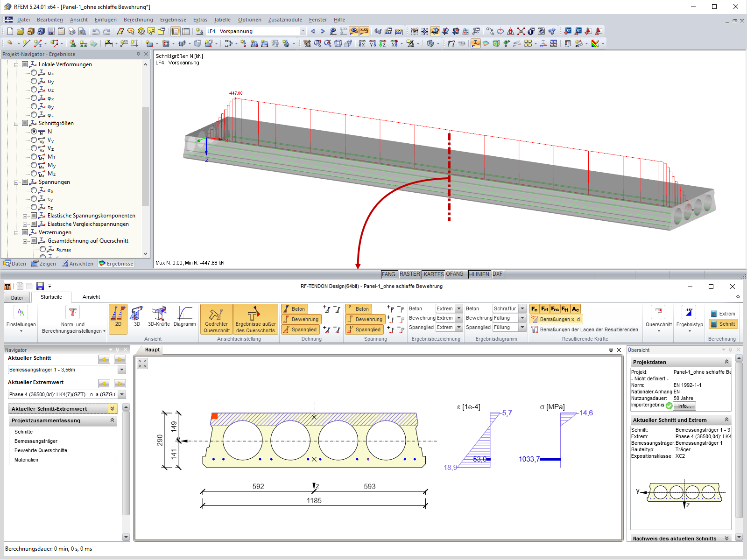Viewport: 747px width, 560px height.
Task: Toggle the Ftt resultant force button
Action: coord(565,309)
